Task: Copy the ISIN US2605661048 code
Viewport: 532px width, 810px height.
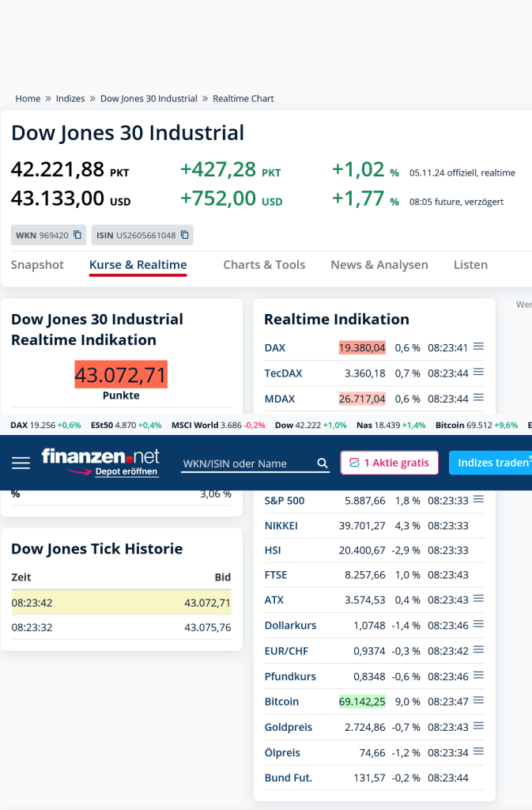Action: (185, 235)
